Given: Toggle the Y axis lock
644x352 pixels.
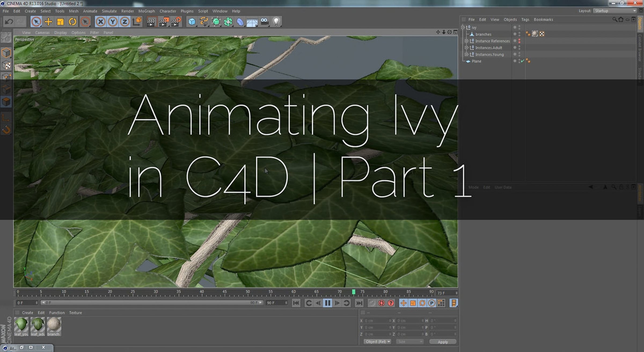Looking at the screenshot, I should tap(113, 22).
